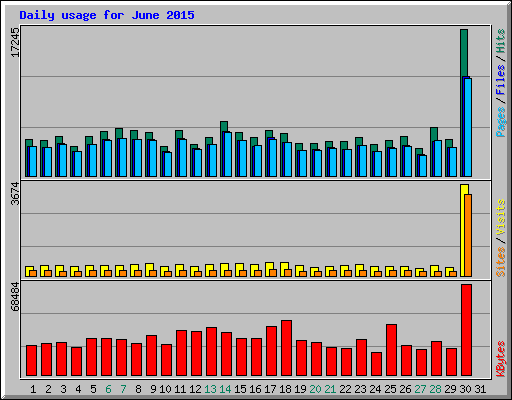Click green weekend day label 6
The height and width of the screenshot is (400, 512).
pos(108,389)
